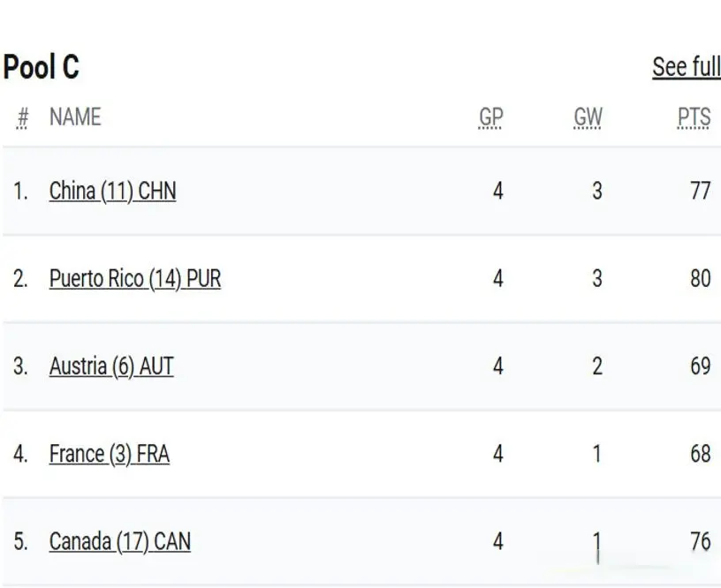Click rank number 1. in first row
The height and width of the screenshot is (588, 721).
(x=20, y=191)
